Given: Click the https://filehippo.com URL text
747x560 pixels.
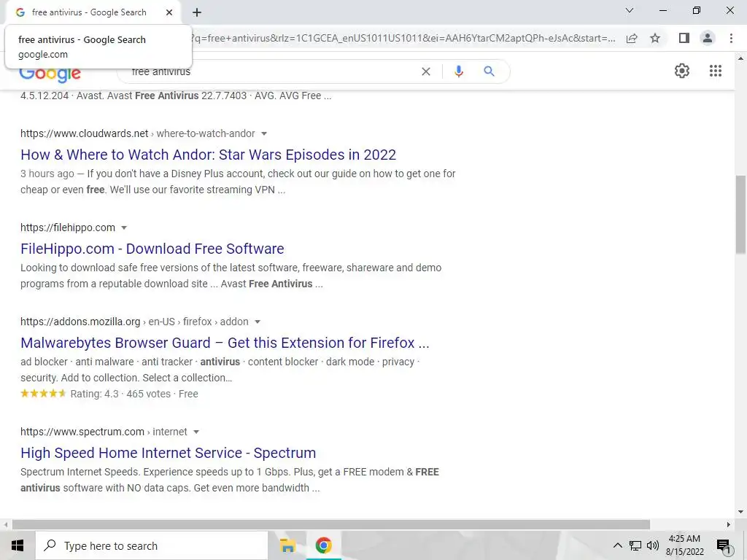Looking at the screenshot, I should coord(68,227).
